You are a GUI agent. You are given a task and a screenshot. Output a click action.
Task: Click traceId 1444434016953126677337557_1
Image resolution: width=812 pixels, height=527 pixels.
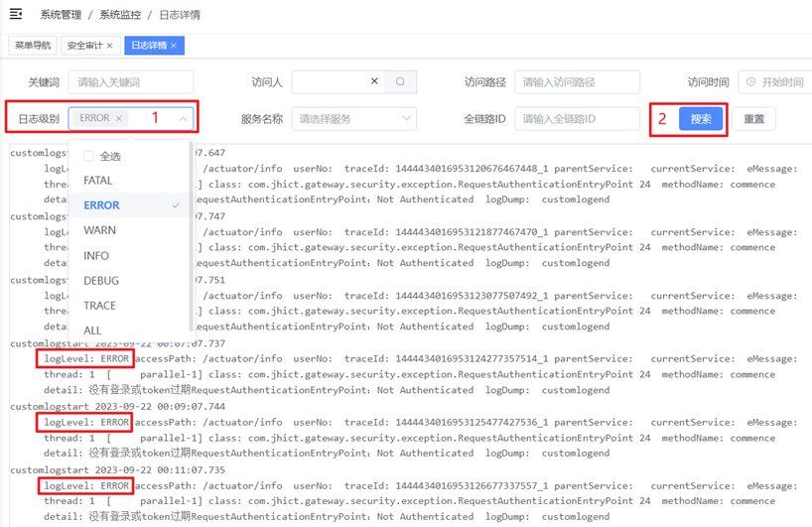tap(447, 485)
